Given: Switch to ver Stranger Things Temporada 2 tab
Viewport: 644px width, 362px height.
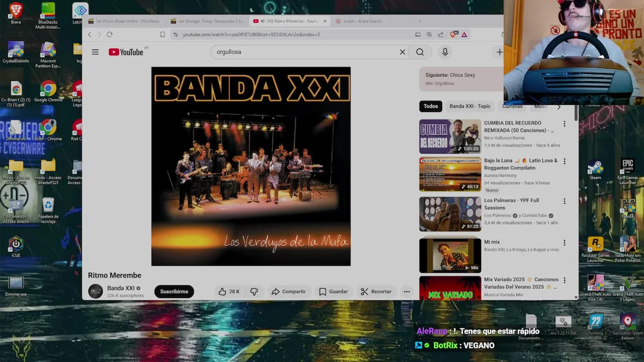Looking at the screenshot, I should (207, 21).
